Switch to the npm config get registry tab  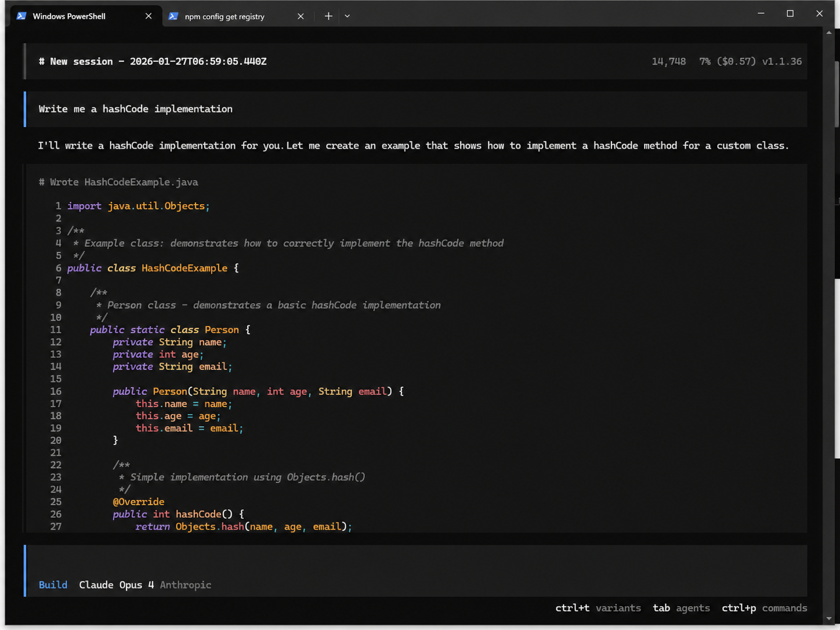pos(237,16)
